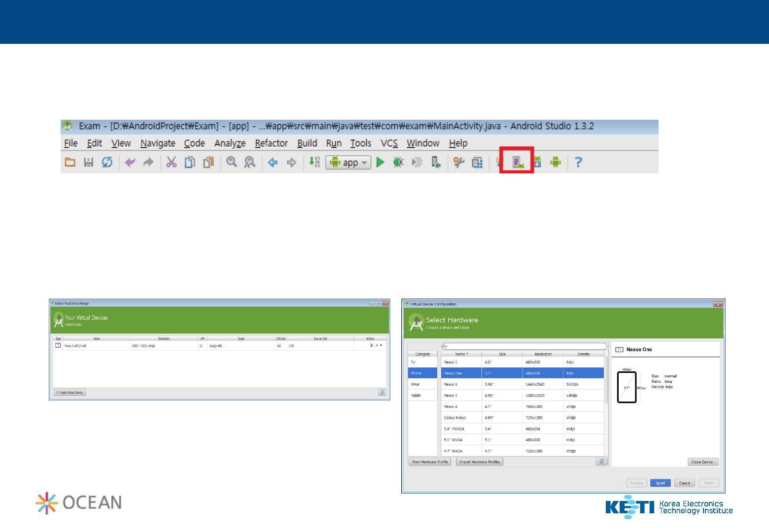Refresh the hardware definitions list
769x532 pixels.
601,462
